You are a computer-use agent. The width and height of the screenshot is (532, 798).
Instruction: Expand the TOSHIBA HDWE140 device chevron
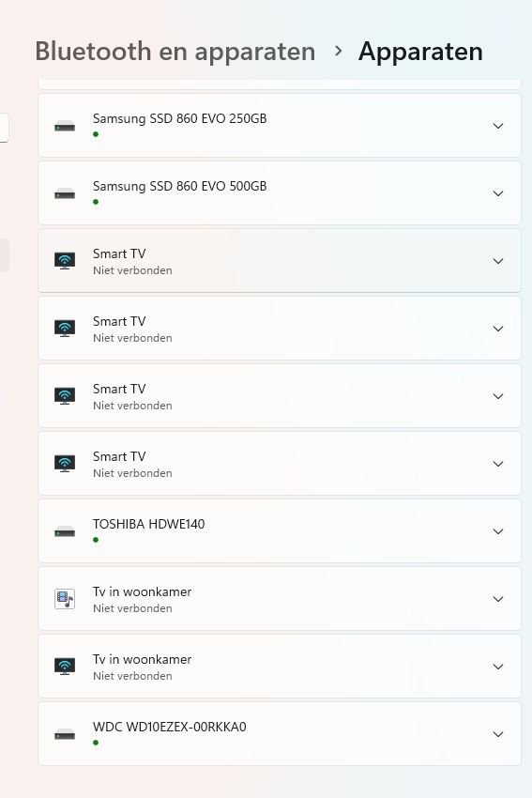[x=498, y=531]
